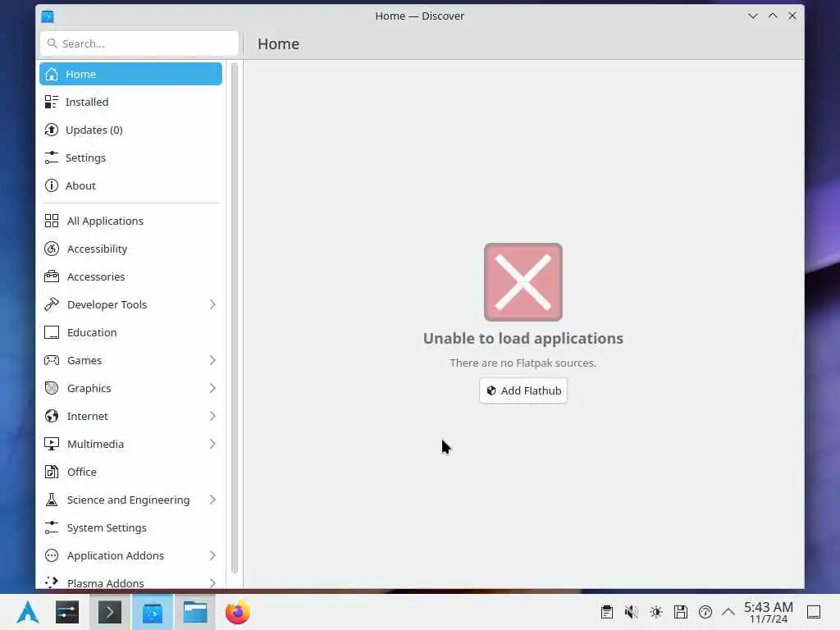Launch Firefox from the taskbar
The image size is (840, 630).
pyautogui.click(x=237, y=612)
